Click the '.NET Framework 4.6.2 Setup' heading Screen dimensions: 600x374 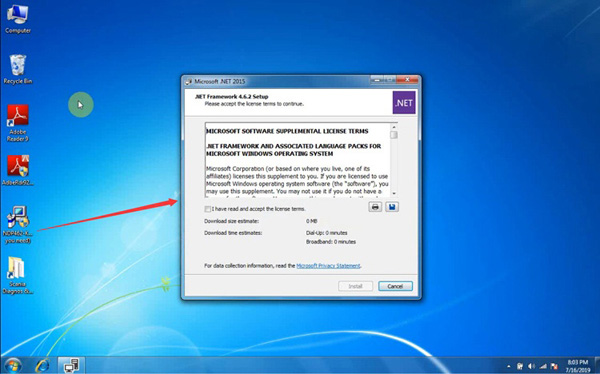tap(232, 96)
